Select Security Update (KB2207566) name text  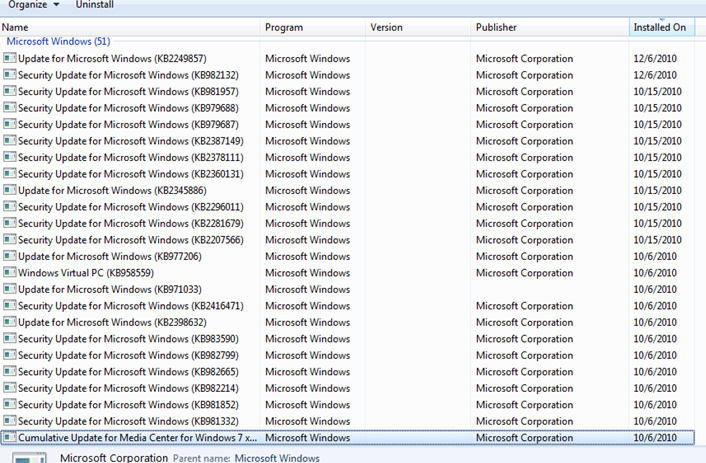[x=131, y=240]
